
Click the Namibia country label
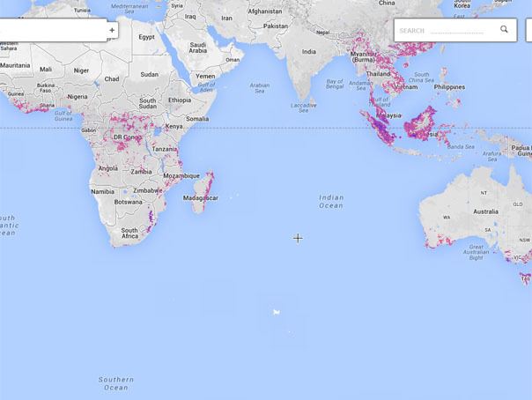pyautogui.click(x=103, y=191)
